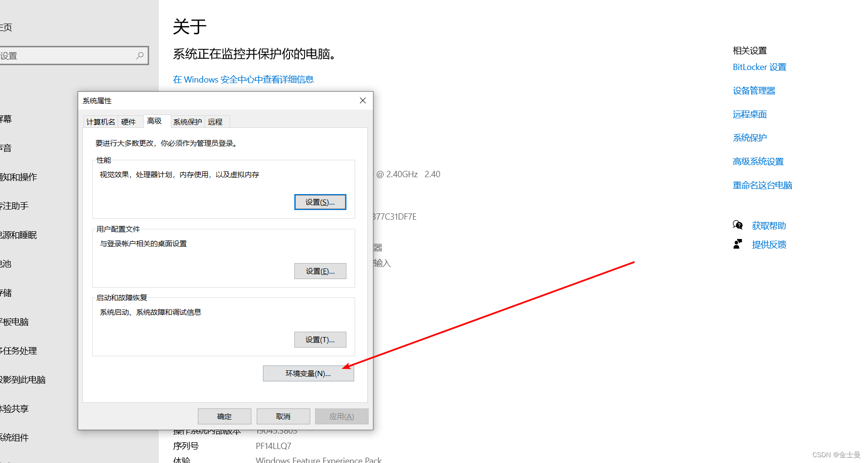Confirm with the 确定 button

(x=224, y=417)
